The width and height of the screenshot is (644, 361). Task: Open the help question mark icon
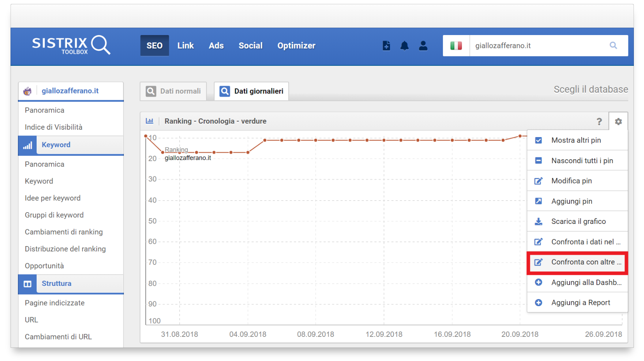click(599, 122)
